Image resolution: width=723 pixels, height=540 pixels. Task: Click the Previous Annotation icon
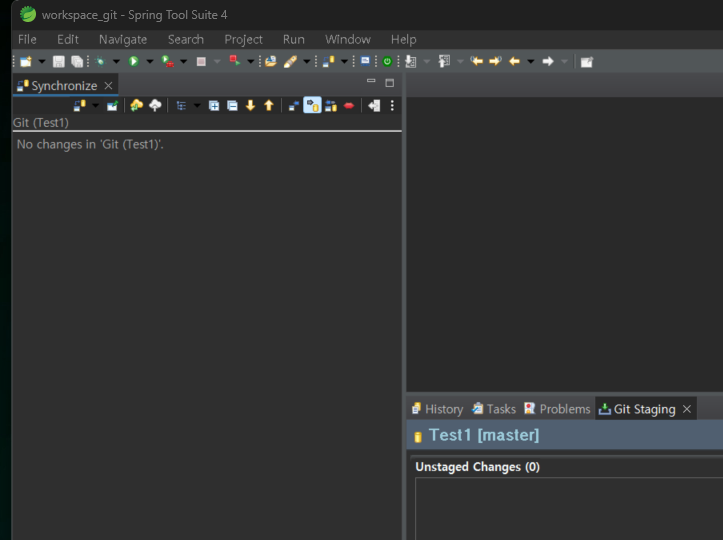444,61
